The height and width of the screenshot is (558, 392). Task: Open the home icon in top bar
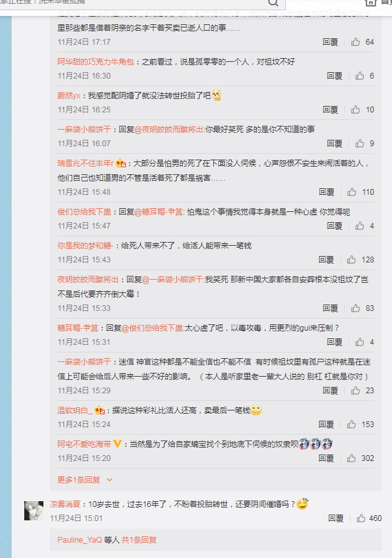(x=371, y=2)
